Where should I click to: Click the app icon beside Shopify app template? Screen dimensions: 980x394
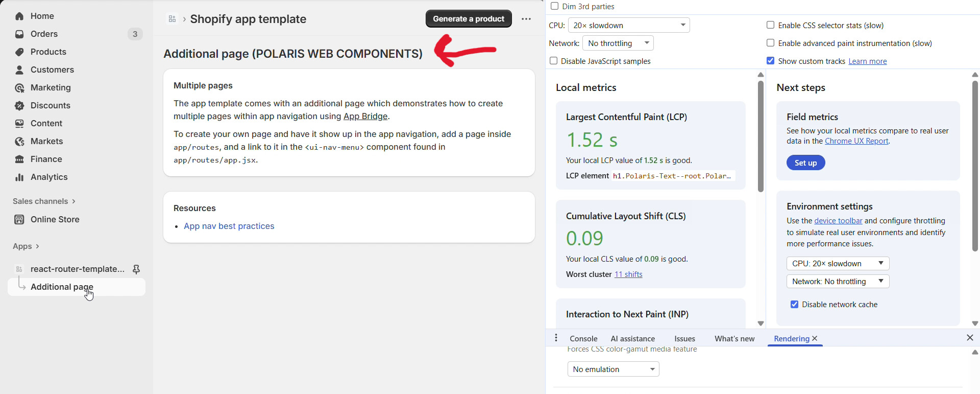(x=172, y=19)
